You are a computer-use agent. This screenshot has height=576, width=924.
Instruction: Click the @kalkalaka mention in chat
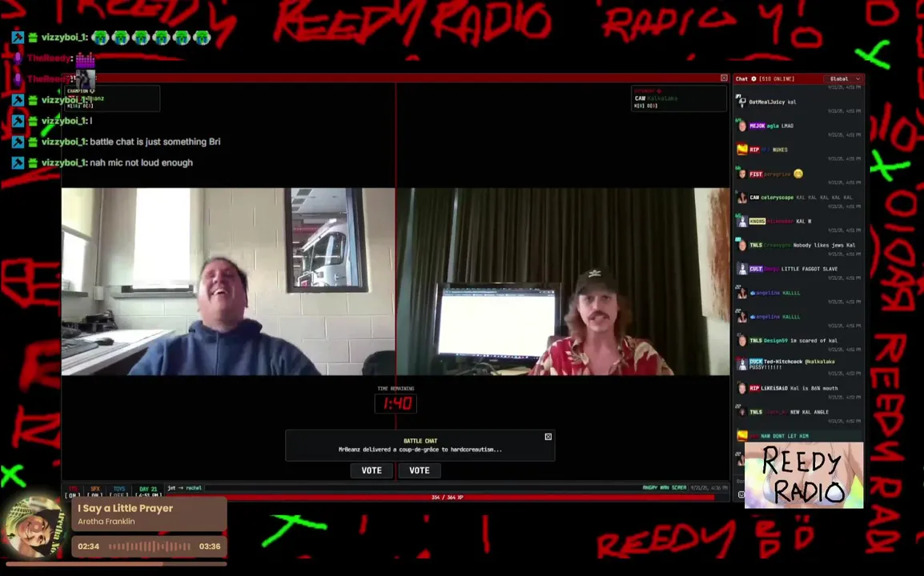tap(819, 362)
